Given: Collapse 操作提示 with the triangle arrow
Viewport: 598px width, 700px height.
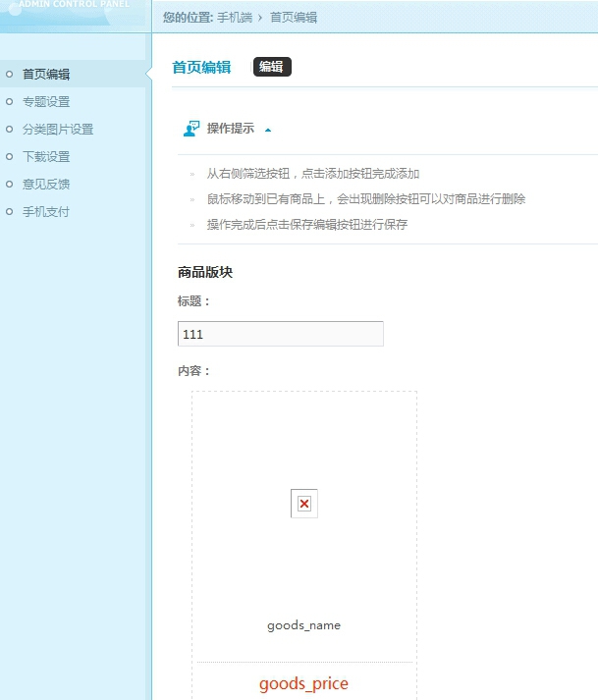Looking at the screenshot, I should (x=268, y=131).
